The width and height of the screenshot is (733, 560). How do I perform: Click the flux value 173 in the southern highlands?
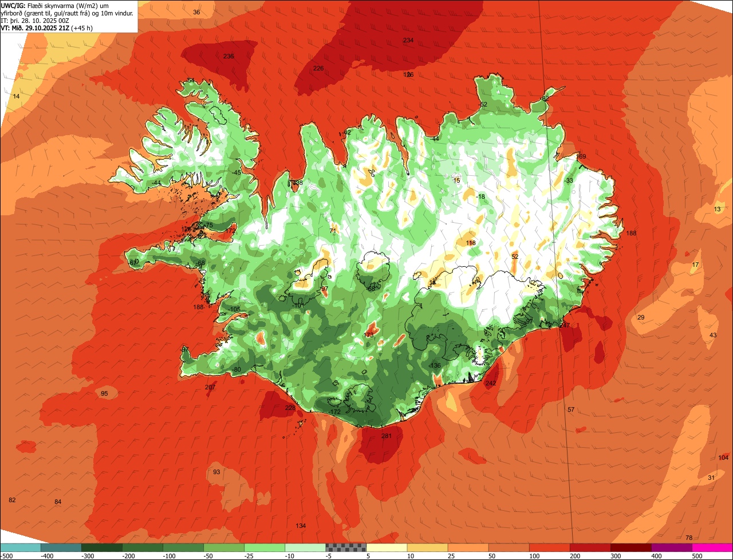coord(369,335)
